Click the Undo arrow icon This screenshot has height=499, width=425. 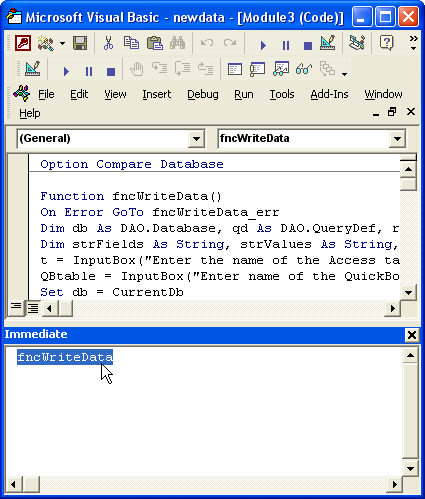[207, 43]
